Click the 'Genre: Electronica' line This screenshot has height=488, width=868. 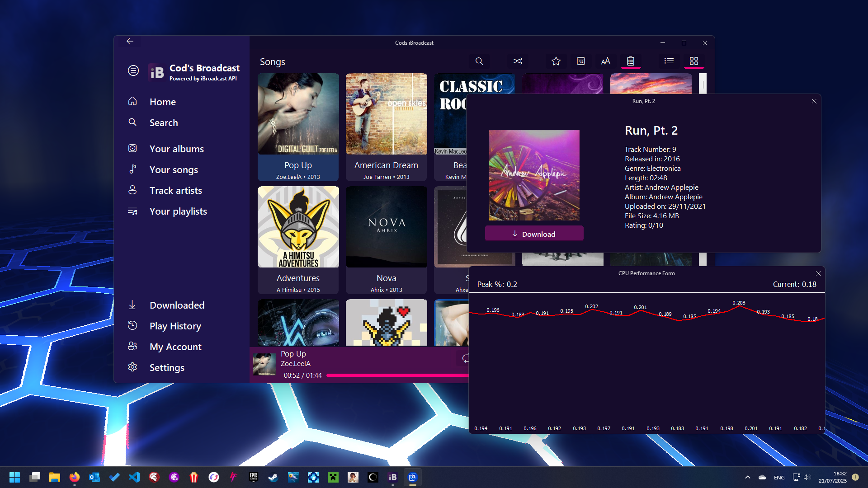652,168
